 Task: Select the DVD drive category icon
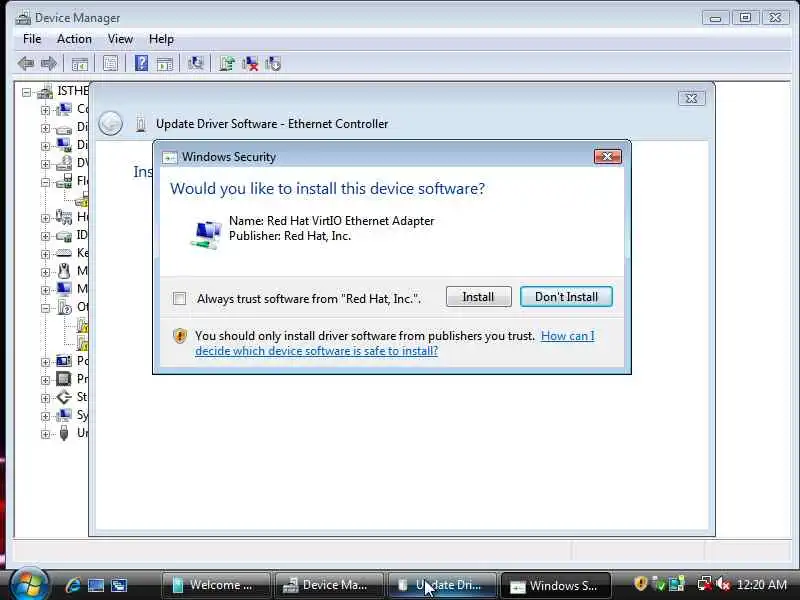point(64,163)
